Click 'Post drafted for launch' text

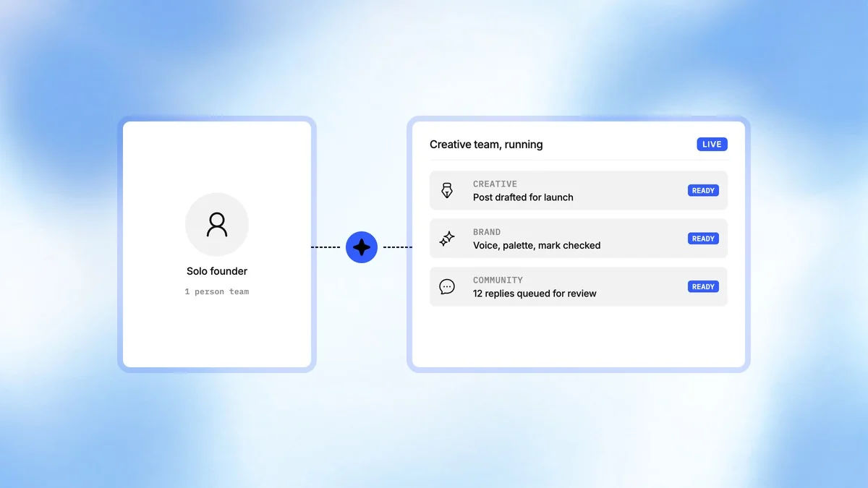(x=523, y=197)
